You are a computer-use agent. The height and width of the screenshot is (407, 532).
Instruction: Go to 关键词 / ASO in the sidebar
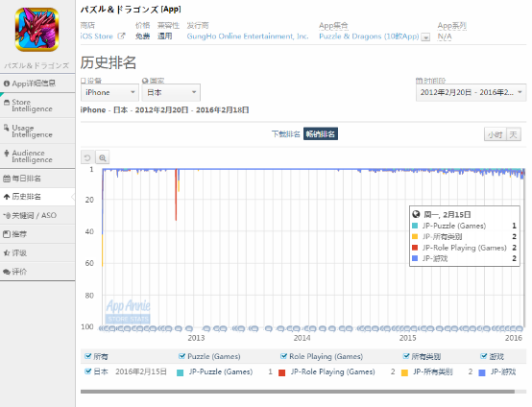point(37,215)
